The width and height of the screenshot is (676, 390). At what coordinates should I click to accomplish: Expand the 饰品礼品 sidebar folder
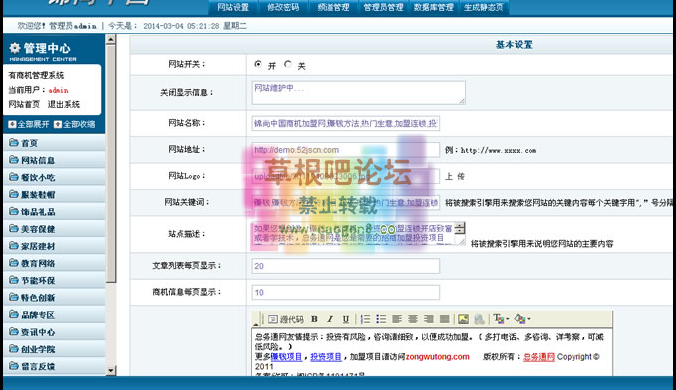point(54,212)
